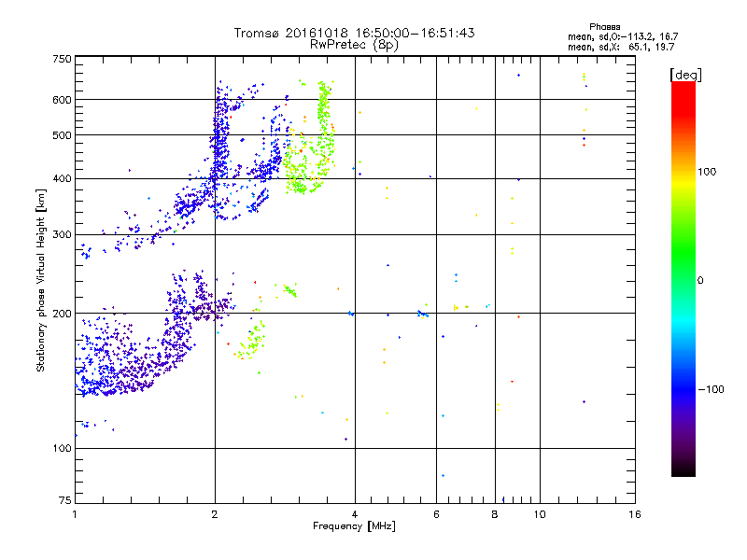The height and width of the screenshot is (560, 747).
Task: Click the y-axis tick label '200'
Action: click(63, 314)
